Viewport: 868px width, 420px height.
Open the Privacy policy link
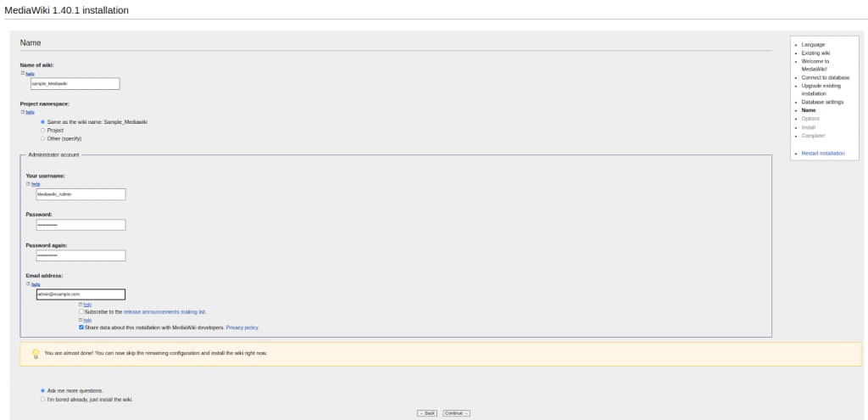tap(242, 328)
